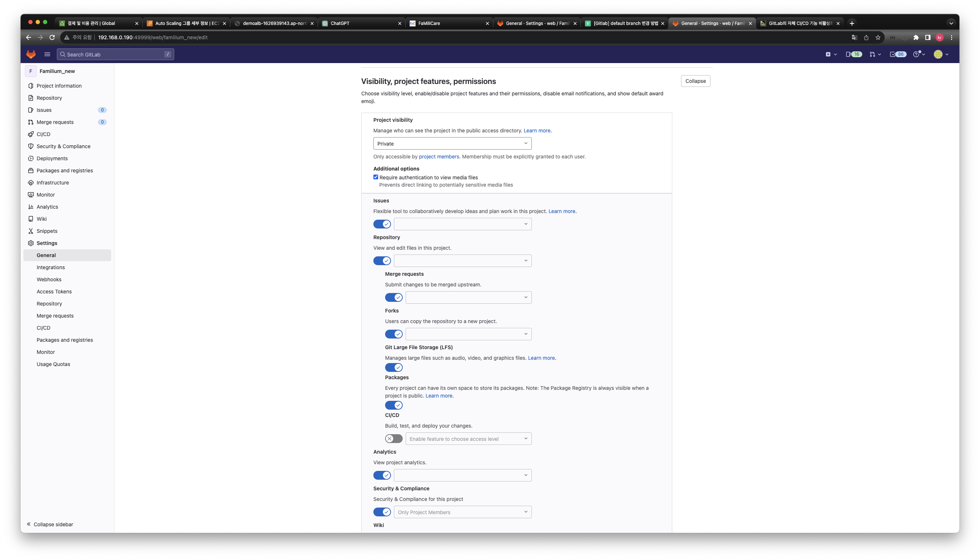Toggle the Packages feature switch
The height and width of the screenshot is (560, 980).
tap(394, 405)
